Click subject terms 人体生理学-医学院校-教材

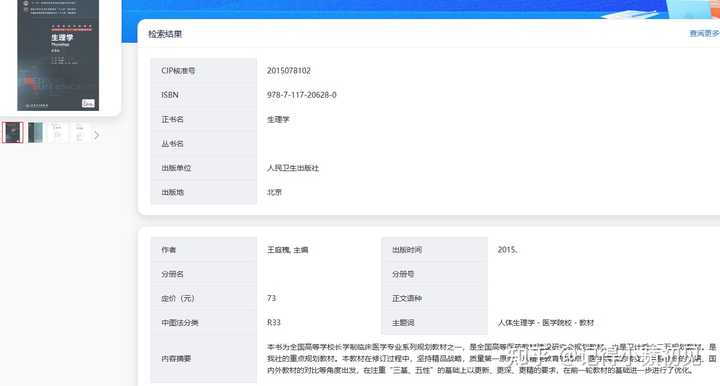coord(546,323)
